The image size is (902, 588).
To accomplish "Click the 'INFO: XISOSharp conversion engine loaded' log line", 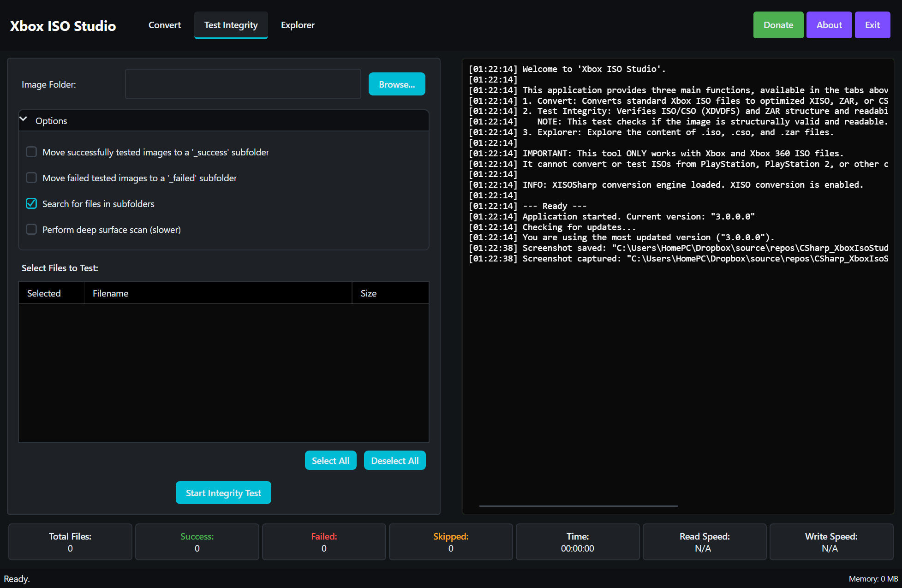I will click(666, 185).
